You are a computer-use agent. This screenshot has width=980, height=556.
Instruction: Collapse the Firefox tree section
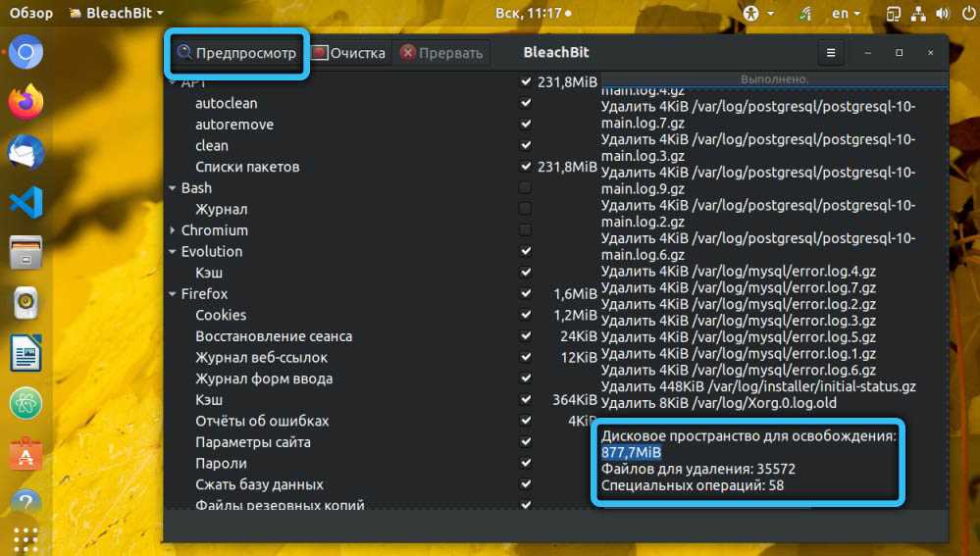172,294
